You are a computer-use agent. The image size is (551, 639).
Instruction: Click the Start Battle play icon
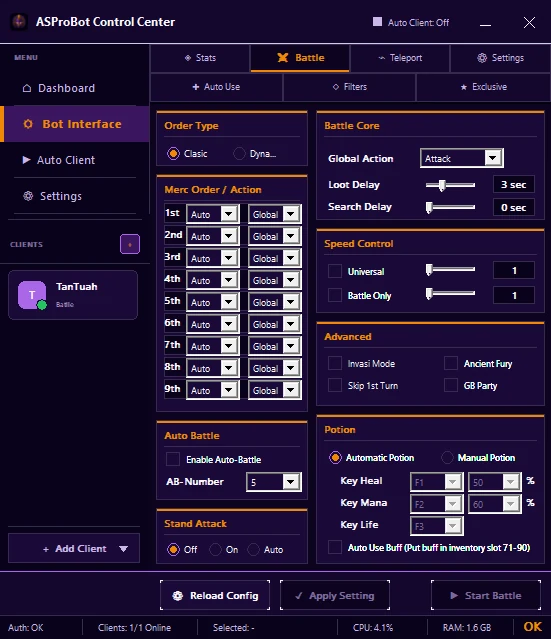tap(454, 595)
